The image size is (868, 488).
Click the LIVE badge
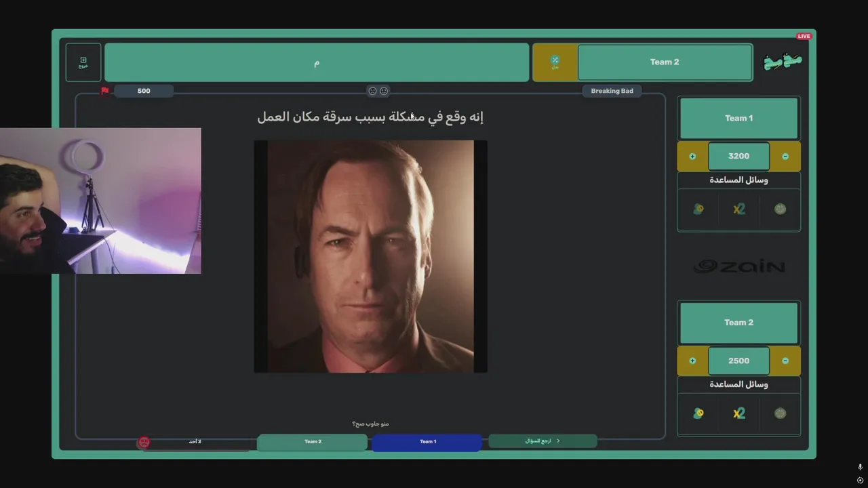coord(804,36)
